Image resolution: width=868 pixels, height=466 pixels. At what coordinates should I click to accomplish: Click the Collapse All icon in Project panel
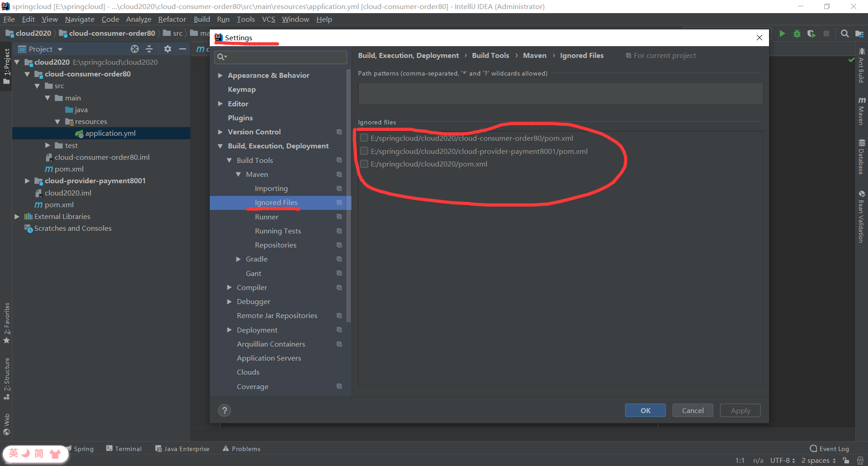click(x=149, y=49)
